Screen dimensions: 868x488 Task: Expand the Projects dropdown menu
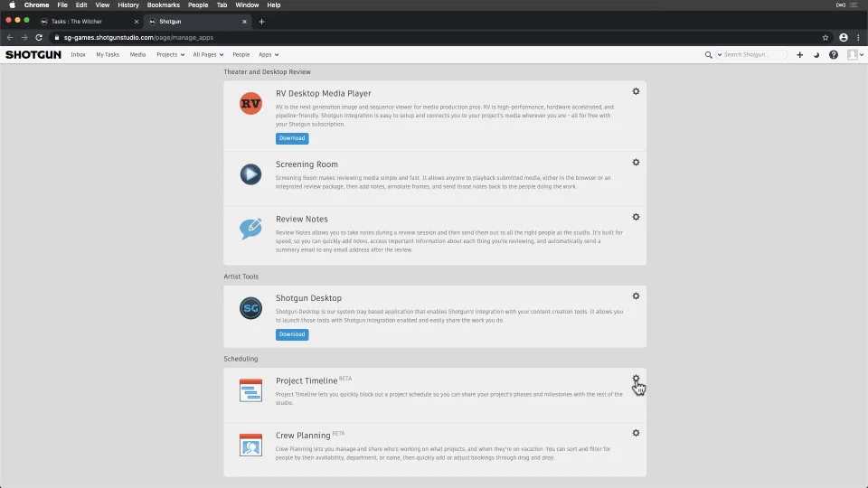click(x=170, y=55)
